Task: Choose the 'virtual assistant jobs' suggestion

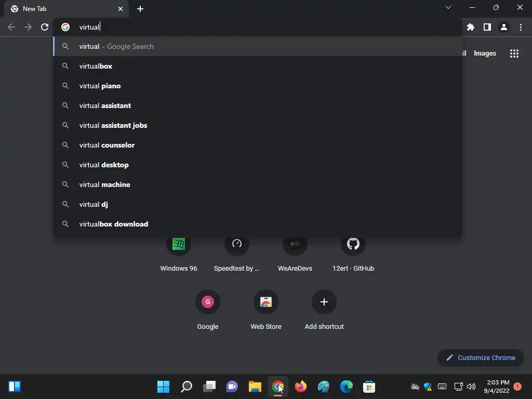Action: click(x=258, y=125)
